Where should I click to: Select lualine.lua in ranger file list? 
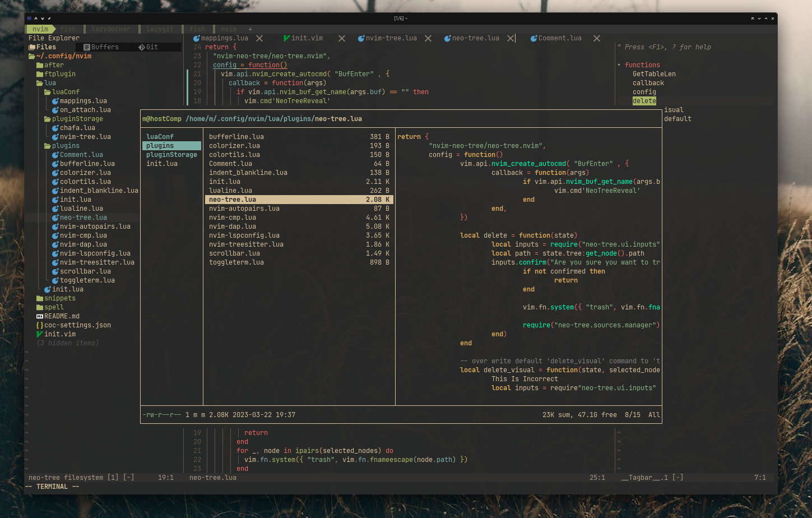coord(299,191)
